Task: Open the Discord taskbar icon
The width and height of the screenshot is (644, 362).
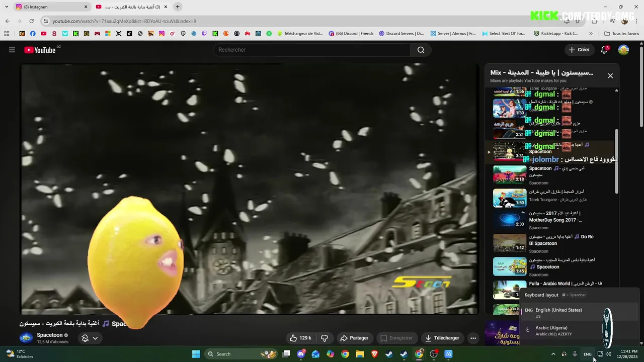Action: tap(301, 354)
